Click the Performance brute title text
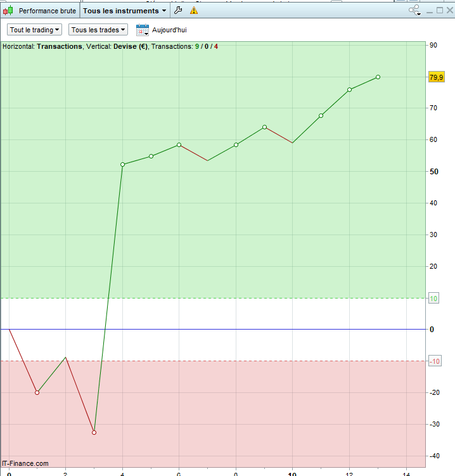 (48, 11)
